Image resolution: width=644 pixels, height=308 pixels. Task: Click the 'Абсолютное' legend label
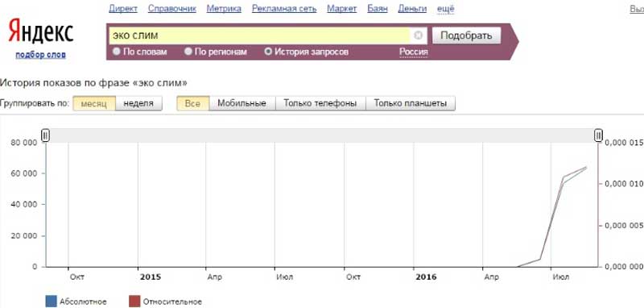(x=83, y=302)
